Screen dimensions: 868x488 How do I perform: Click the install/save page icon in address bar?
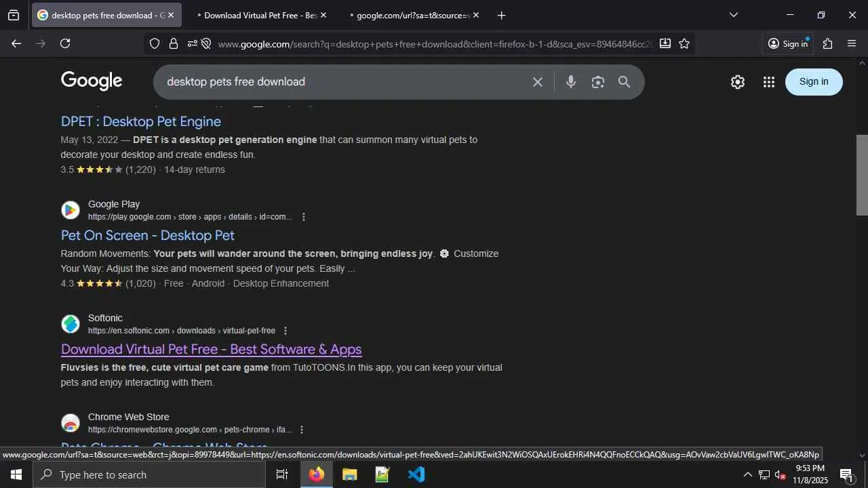click(x=665, y=43)
